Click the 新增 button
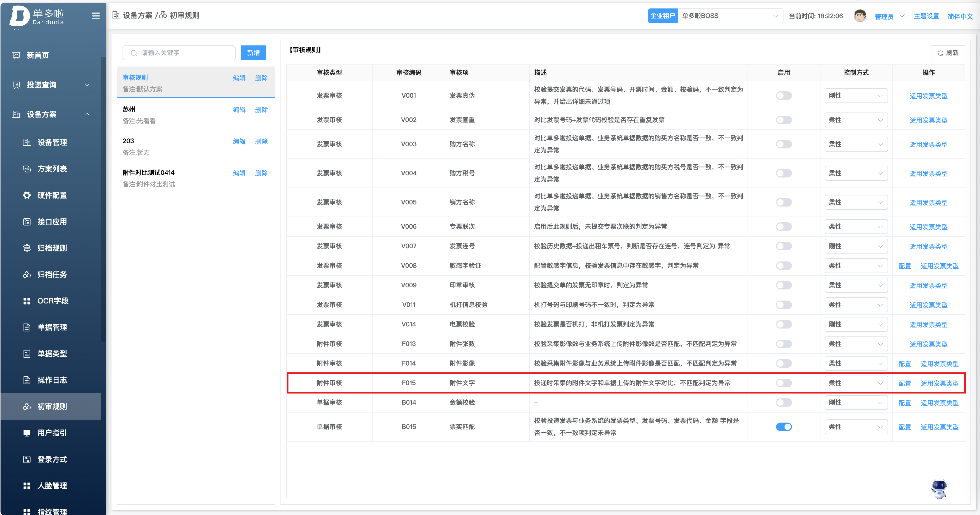This screenshot has height=515, width=980. 253,53
